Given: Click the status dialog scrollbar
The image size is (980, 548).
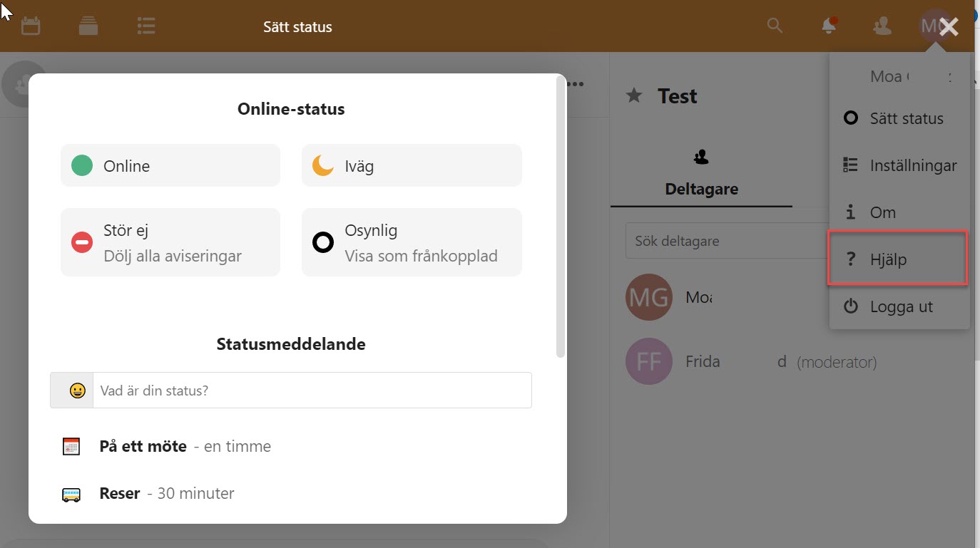Looking at the screenshot, I should pyautogui.click(x=561, y=217).
